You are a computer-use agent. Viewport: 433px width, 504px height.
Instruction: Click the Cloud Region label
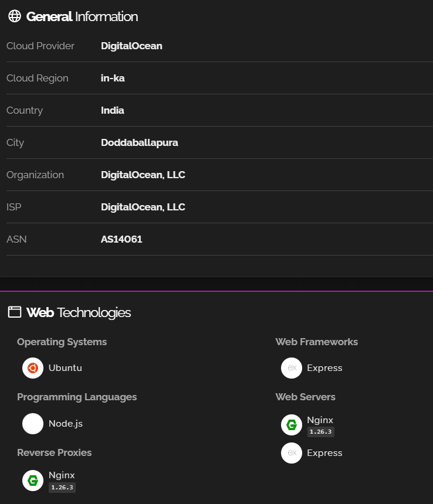click(x=38, y=78)
